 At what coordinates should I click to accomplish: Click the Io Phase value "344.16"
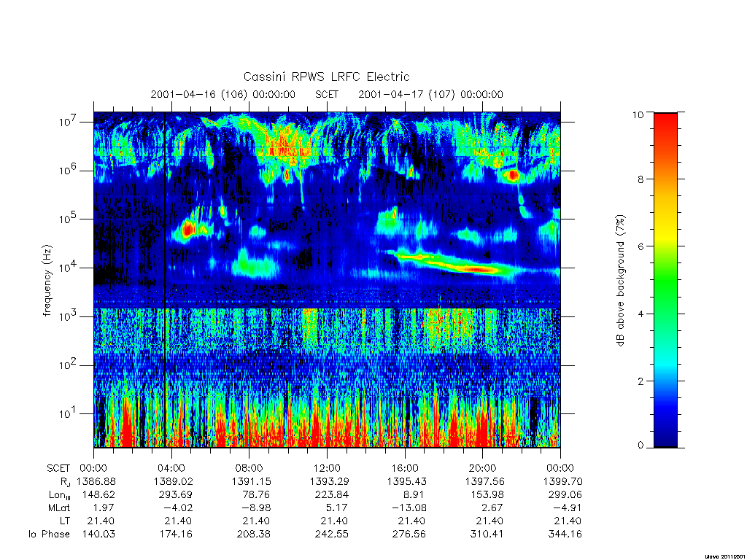[x=565, y=534]
